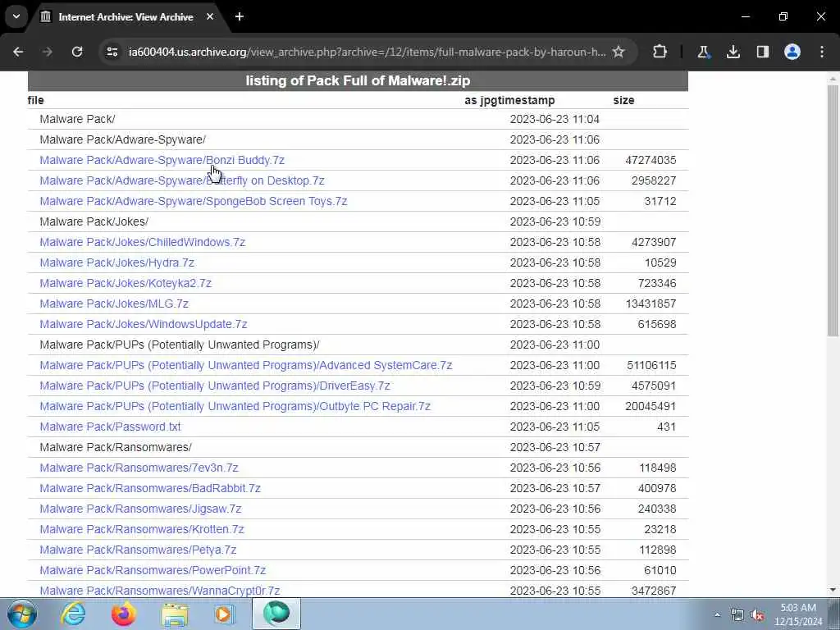Open Butterfly on Desktop.7z link
This screenshot has height=630, width=840.
(182, 180)
